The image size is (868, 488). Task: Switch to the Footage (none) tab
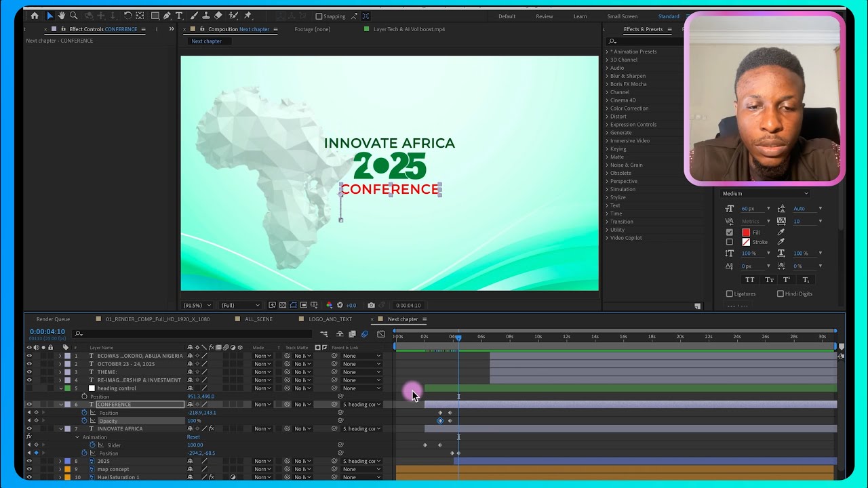[x=313, y=29]
